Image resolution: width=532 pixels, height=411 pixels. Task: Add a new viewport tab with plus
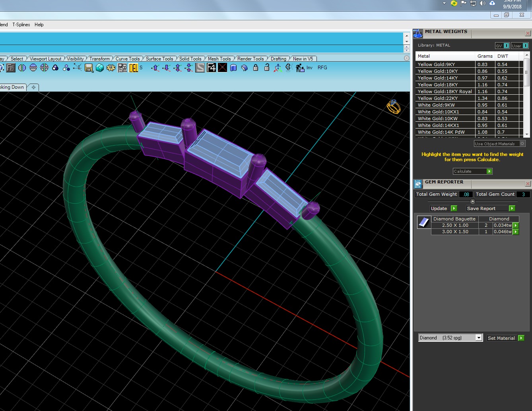click(x=33, y=87)
